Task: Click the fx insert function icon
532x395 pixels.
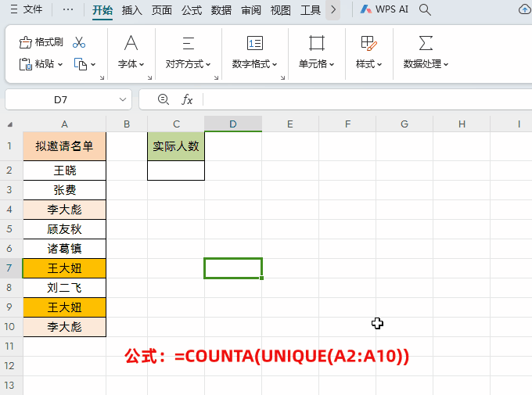Action: point(187,100)
